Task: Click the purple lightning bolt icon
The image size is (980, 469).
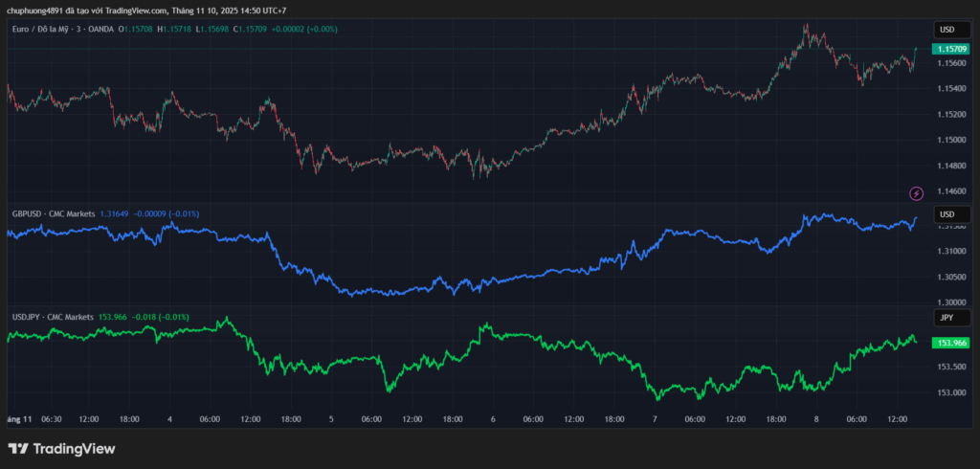Action: tap(916, 193)
